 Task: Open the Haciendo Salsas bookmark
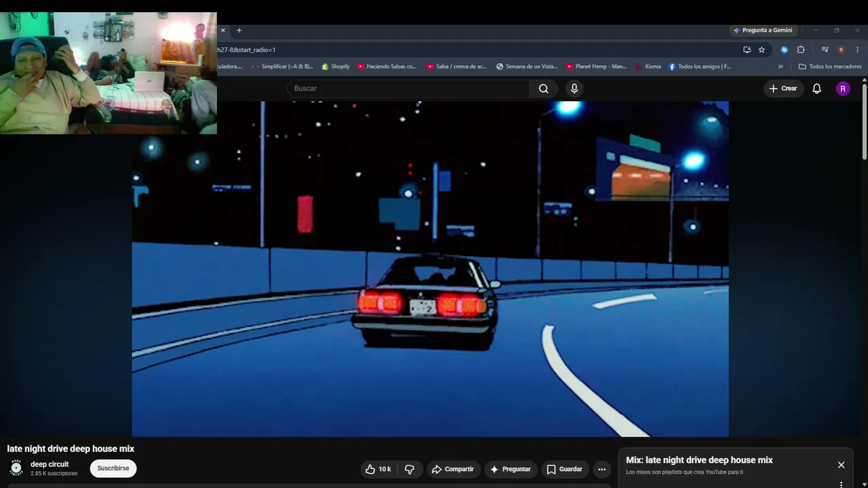pos(387,66)
